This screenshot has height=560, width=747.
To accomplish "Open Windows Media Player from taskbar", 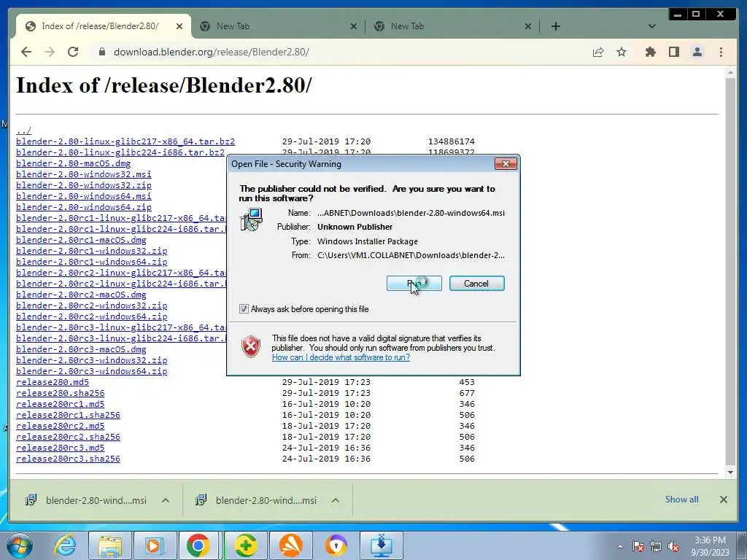I will tap(155, 545).
